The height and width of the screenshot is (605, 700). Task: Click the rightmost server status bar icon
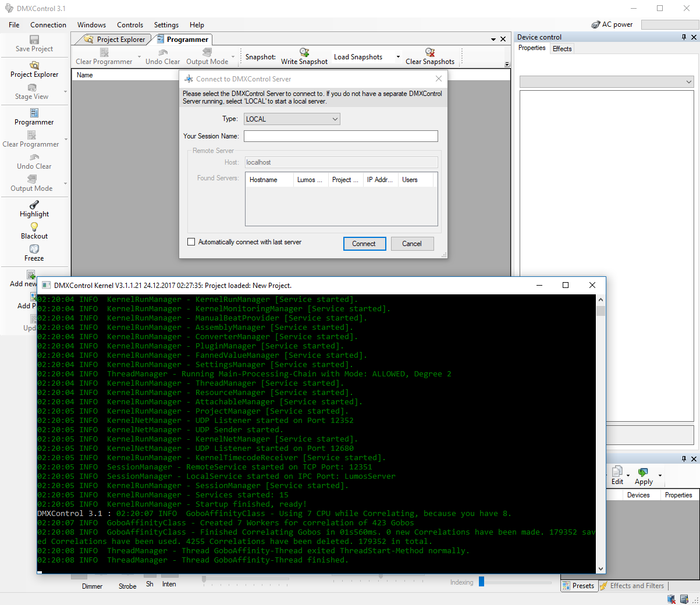click(x=684, y=599)
